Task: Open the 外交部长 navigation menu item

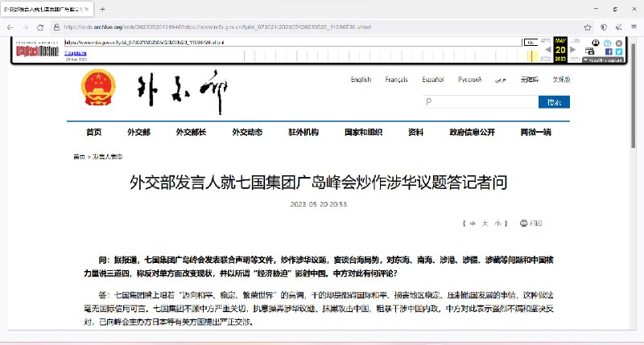Action: click(191, 132)
